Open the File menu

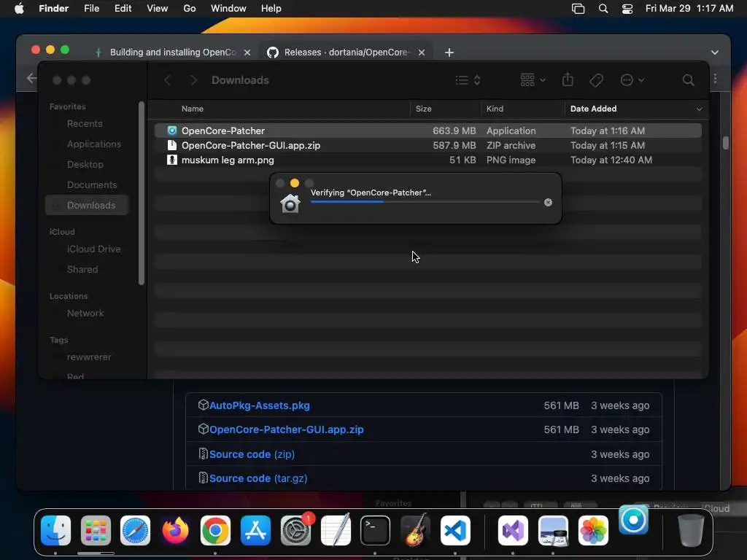coord(91,9)
